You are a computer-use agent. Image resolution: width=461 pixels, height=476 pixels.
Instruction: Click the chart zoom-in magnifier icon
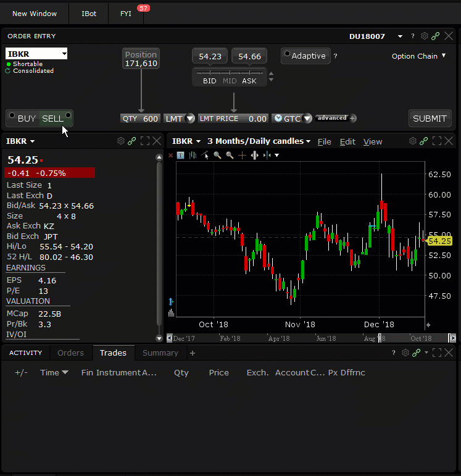point(217,156)
